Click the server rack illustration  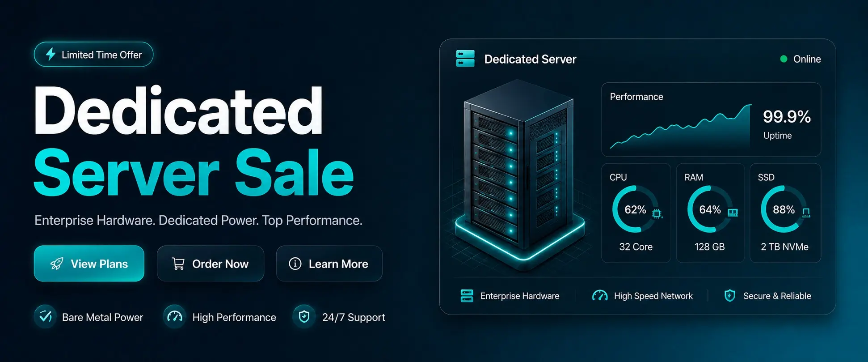click(520, 175)
